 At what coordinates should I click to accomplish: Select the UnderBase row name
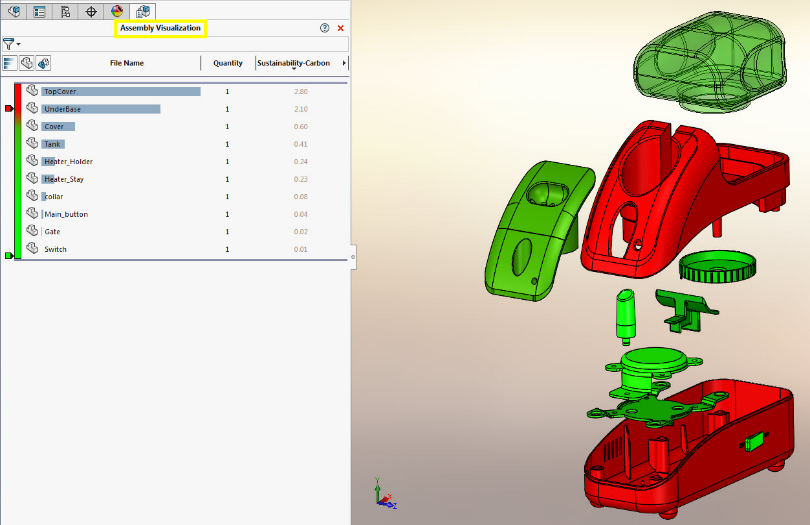click(63, 109)
